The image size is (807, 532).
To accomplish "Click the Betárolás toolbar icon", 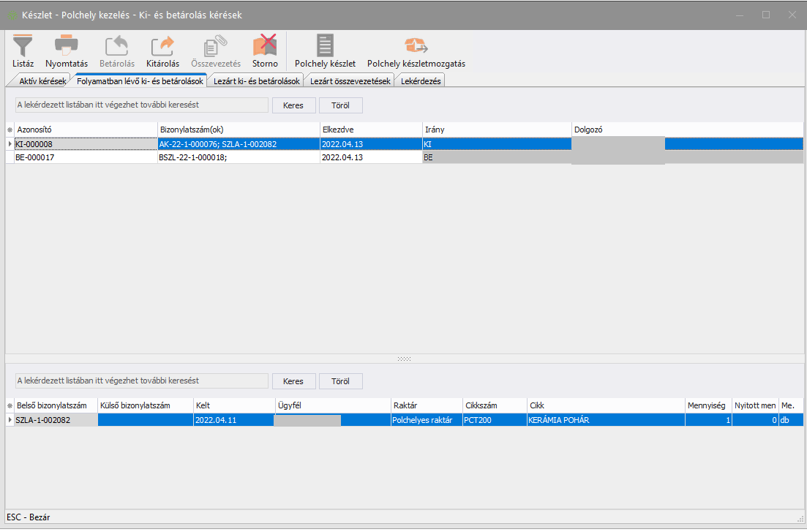I will pos(117,45).
